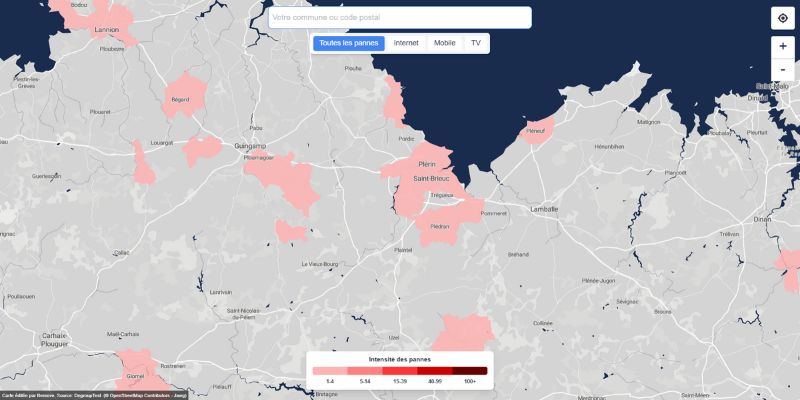
Task: Zoom out with the minus button
Action: (x=783, y=70)
